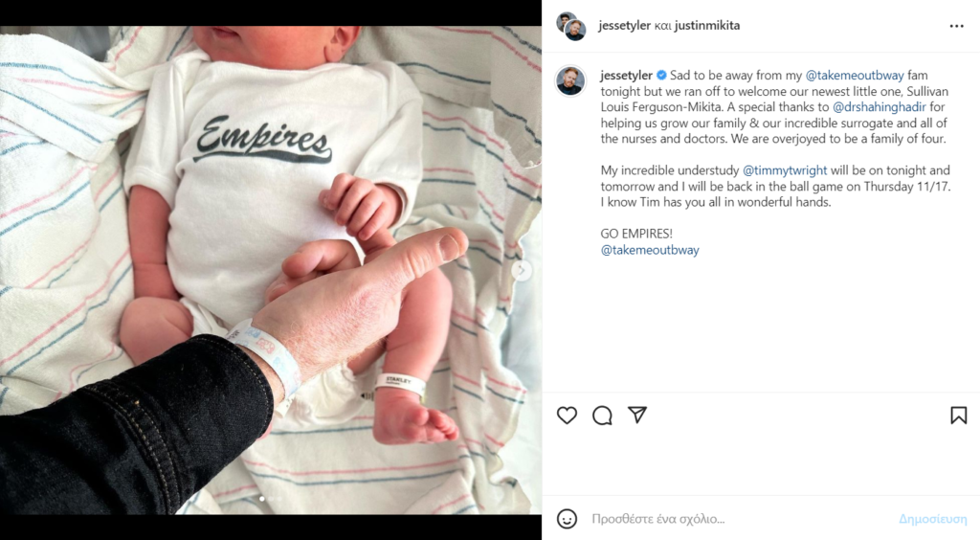This screenshot has width=980, height=540.
Task: Save the post with the bookmark icon
Action: 958,415
